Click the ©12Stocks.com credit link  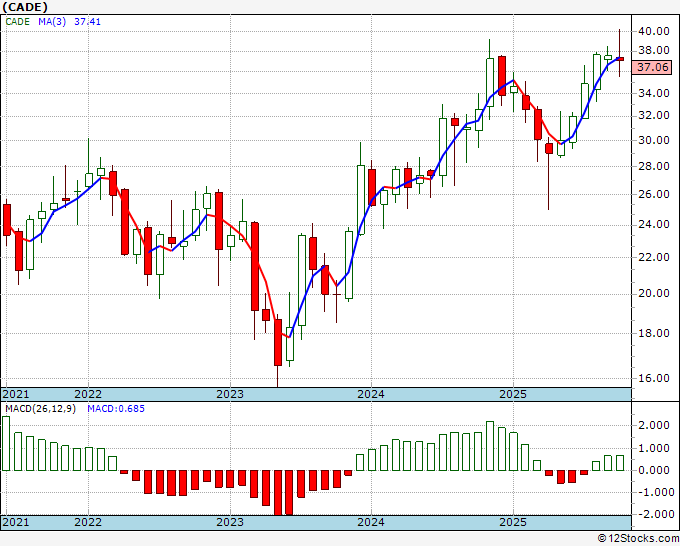638,539
